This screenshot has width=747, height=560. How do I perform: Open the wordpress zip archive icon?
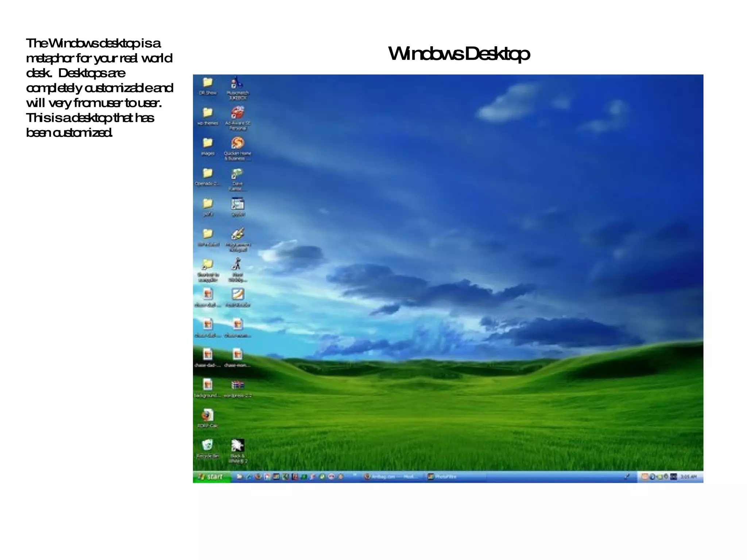[237, 389]
